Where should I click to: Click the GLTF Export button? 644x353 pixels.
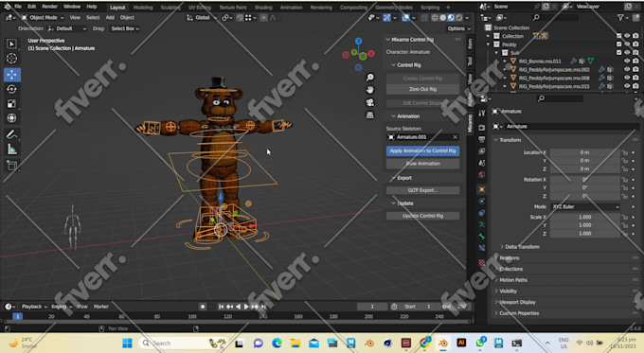[422, 190]
